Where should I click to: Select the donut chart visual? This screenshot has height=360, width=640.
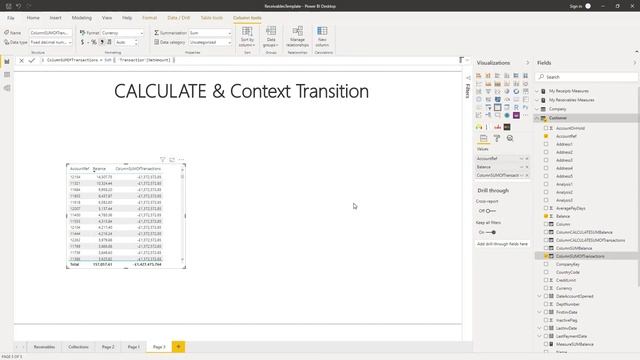point(516,91)
